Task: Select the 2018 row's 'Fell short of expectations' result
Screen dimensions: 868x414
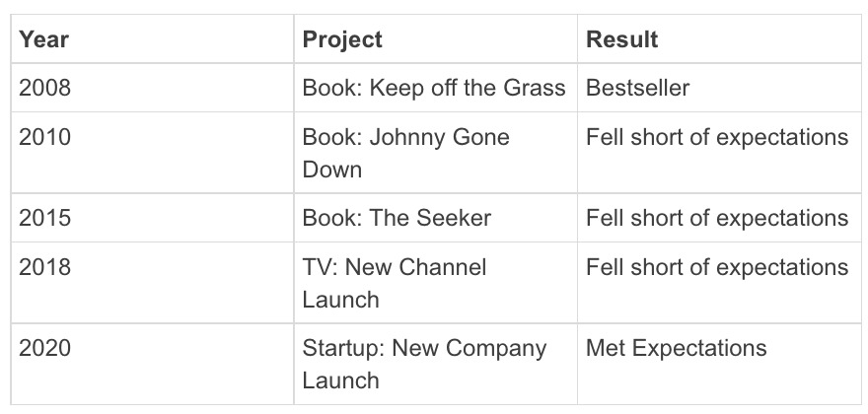Action: [717, 267]
